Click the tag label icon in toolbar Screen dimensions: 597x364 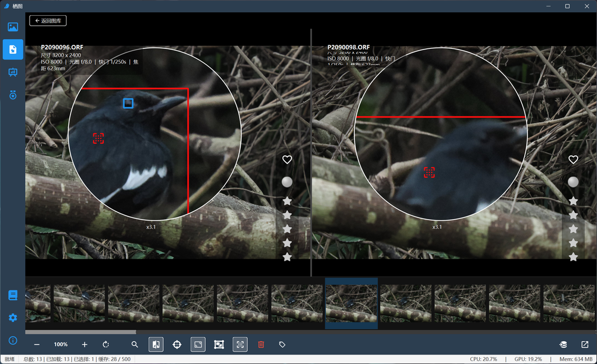click(282, 345)
